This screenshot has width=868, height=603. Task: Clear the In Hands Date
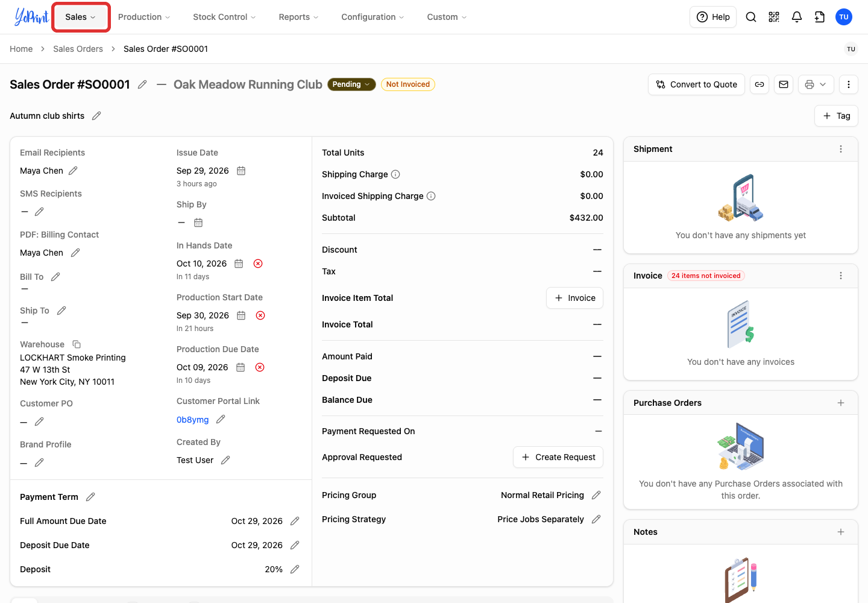(258, 264)
